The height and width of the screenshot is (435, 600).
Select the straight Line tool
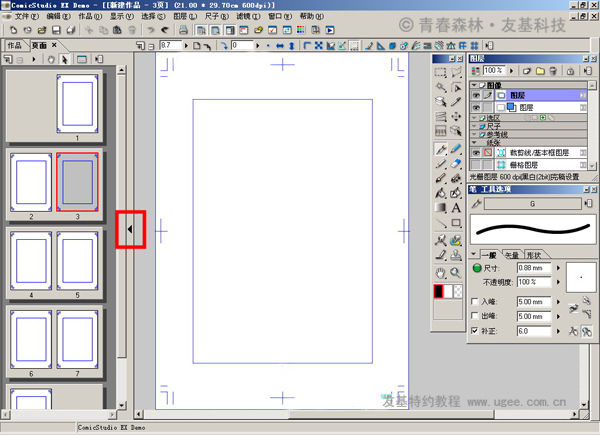[x=440, y=223]
